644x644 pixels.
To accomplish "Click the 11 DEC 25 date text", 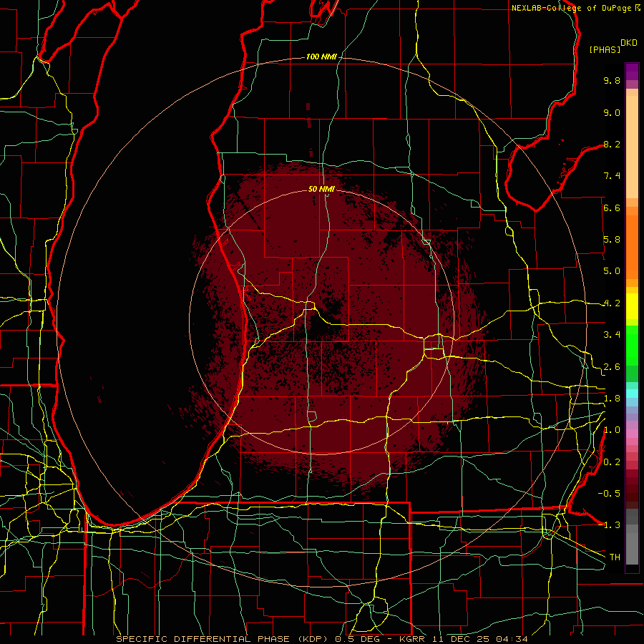I will point(459,639).
